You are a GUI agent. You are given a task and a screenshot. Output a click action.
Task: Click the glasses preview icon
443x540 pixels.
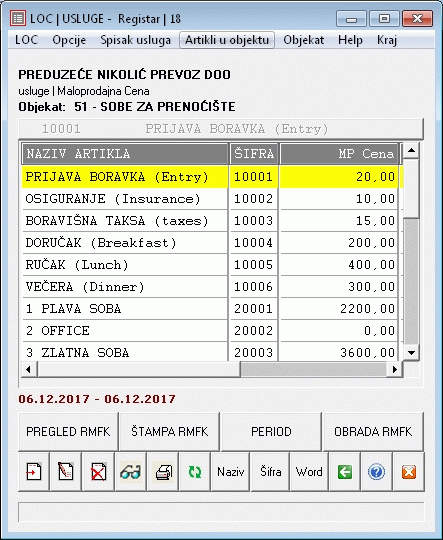(x=131, y=472)
